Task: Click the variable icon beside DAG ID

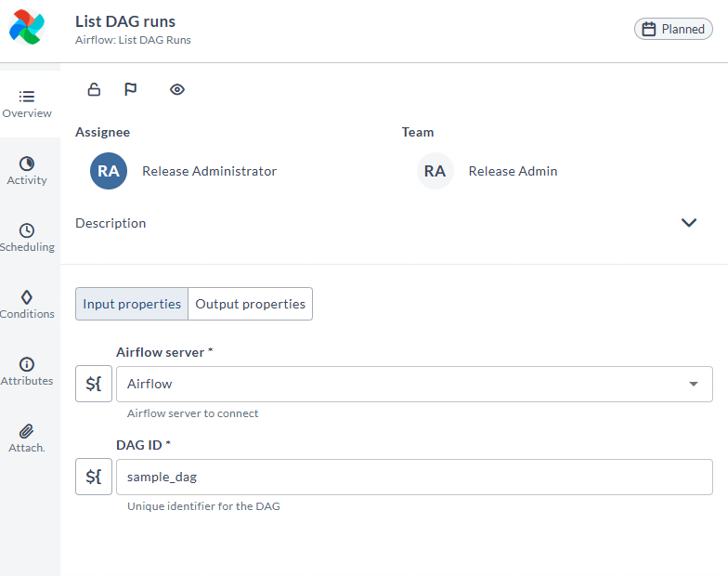Action: (x=94, y=477)
